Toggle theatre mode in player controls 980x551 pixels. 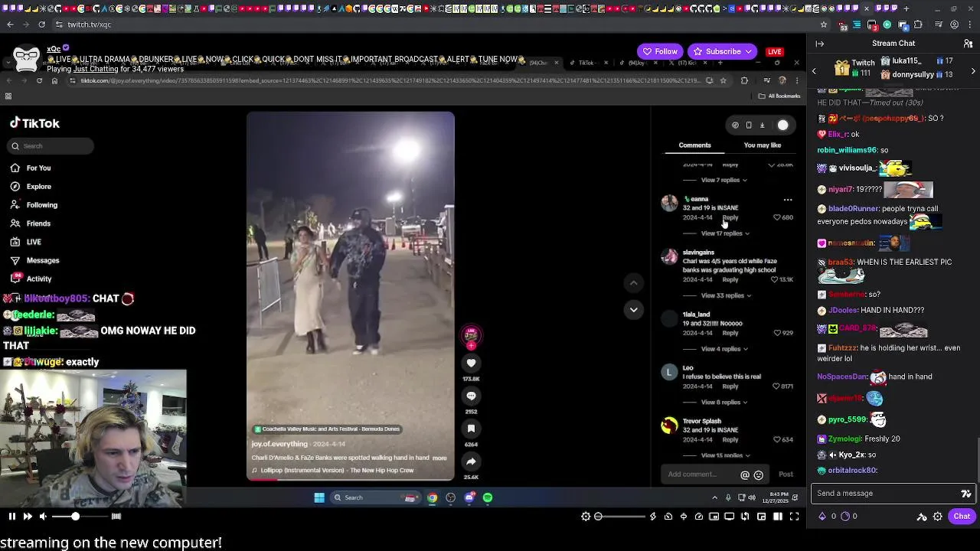point(777,517)
